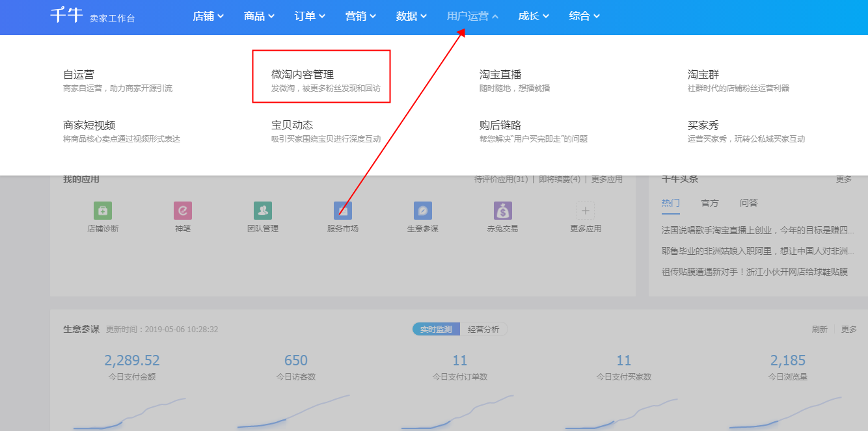868x431 pixels.
Task: Open headline about 法国说唱歌手淘宝直播
Action: coord(758,230)
